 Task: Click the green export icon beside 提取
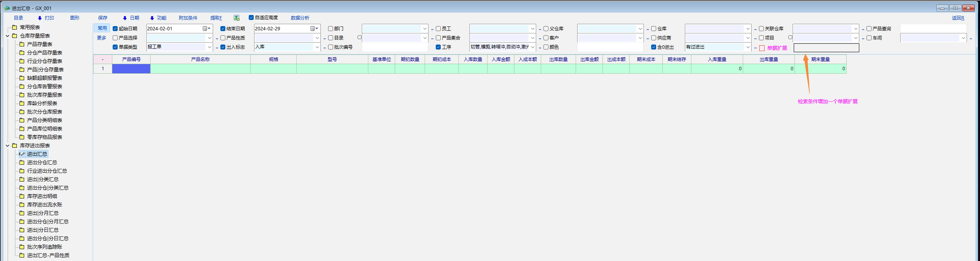click(236, 18)
